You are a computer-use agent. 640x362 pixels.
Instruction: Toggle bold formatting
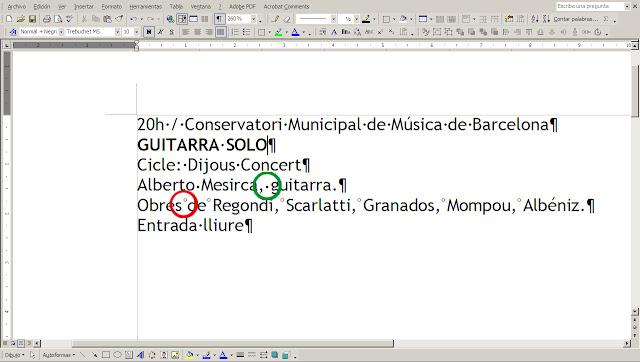tap(149, 32)
